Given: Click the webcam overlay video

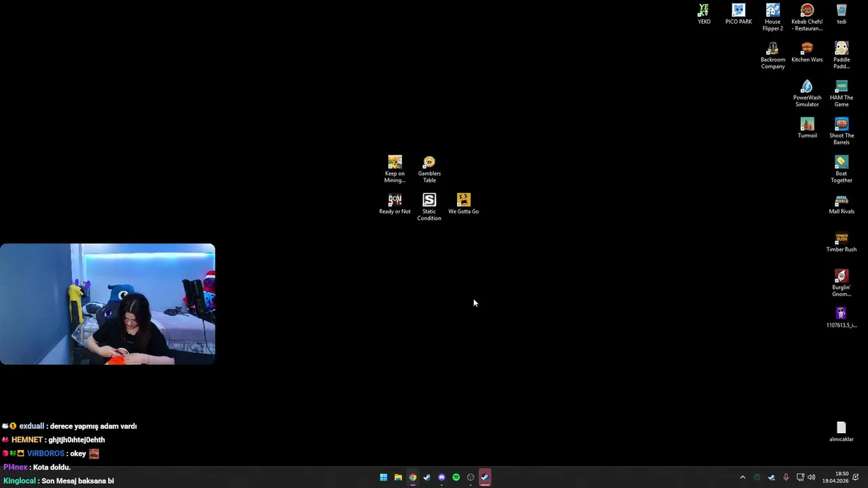Looking at the screenshot, I should [108, 304].
